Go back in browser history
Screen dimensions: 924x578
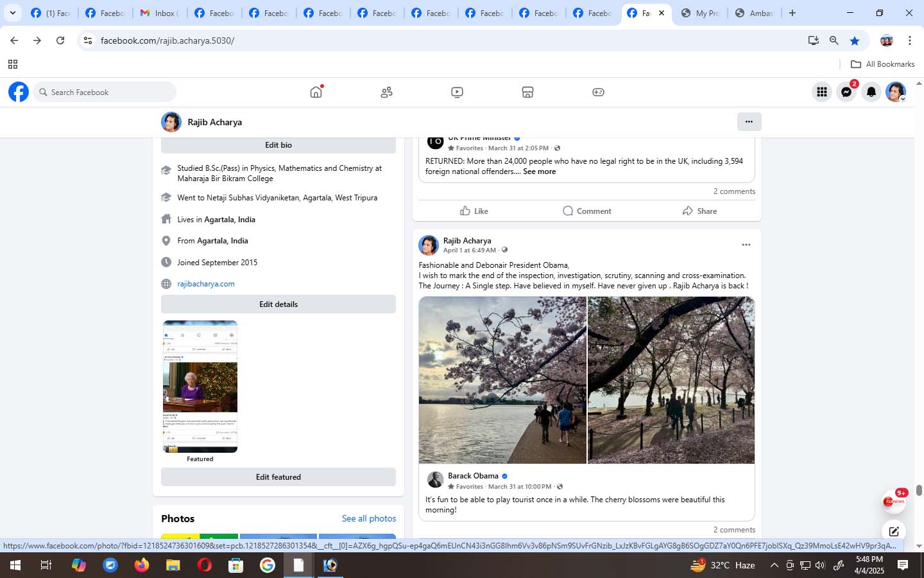[x=14, y=40]
